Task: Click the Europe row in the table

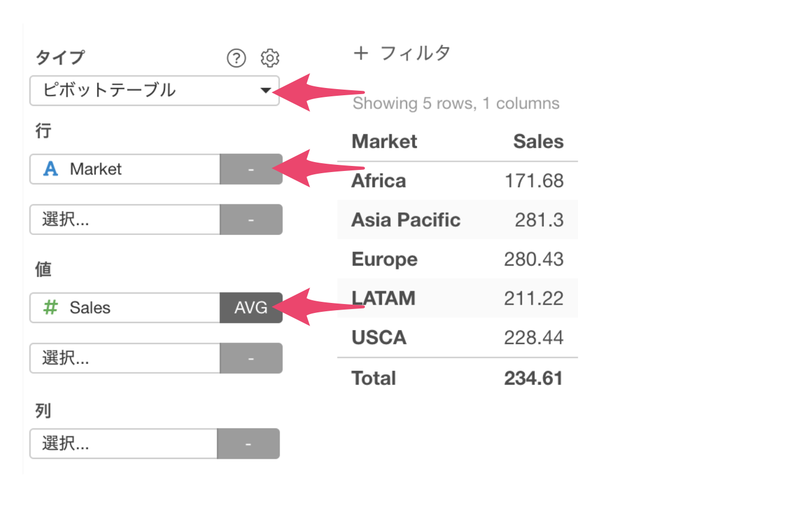Action: [458, 259]
